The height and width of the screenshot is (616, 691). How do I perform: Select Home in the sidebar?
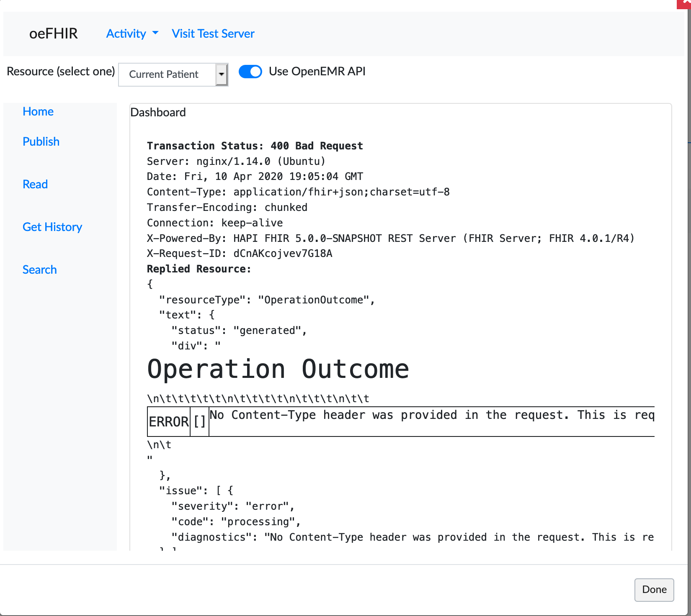38,111
